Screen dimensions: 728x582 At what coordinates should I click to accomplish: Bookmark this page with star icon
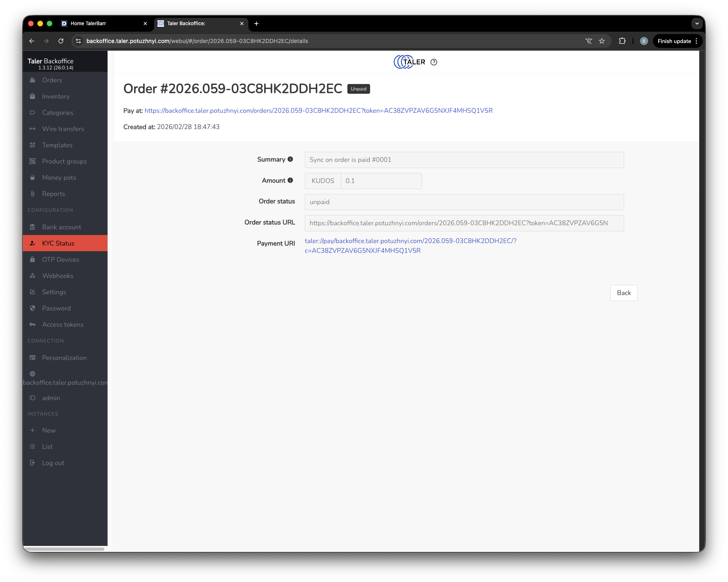[602, 41]
